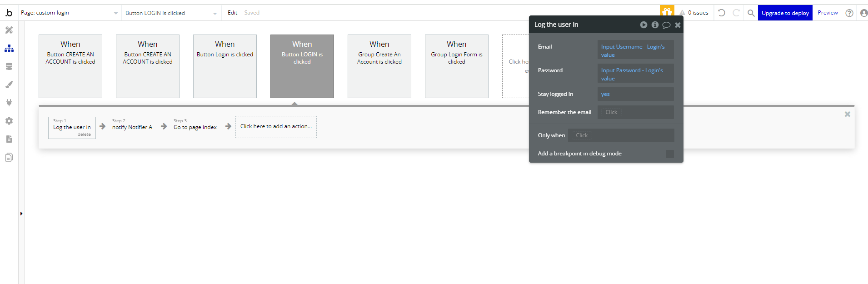
Task: Edit Password Input Password - Login's value expression
Action: pyautogui.click(x=635, y=74)
